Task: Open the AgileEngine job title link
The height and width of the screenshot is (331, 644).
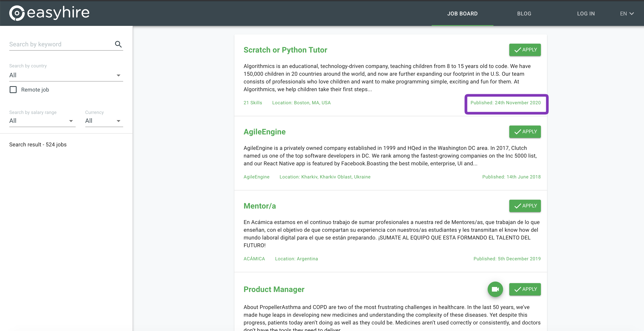Action: click(x=264, y=132)
